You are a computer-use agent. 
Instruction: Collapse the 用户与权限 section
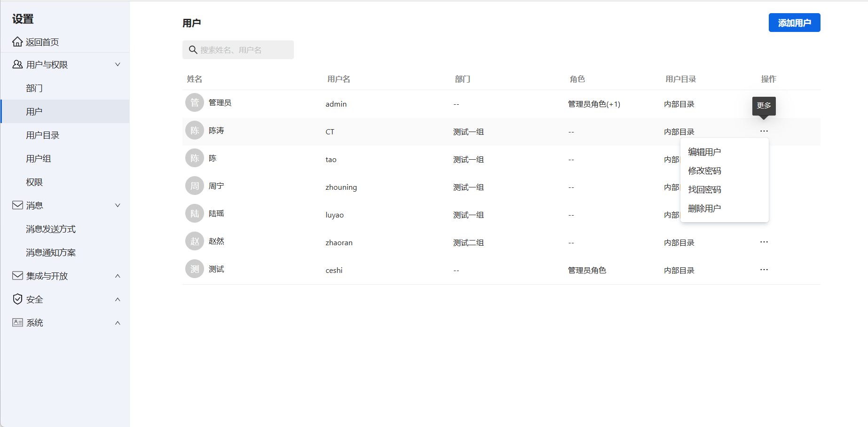[118, 64]
